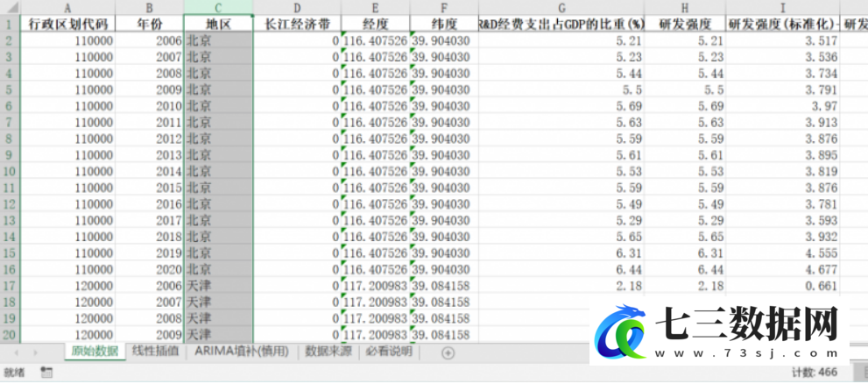Click the 经度 header cell
The width and height of the screenshot is (868, 384).
click(376, 24)
